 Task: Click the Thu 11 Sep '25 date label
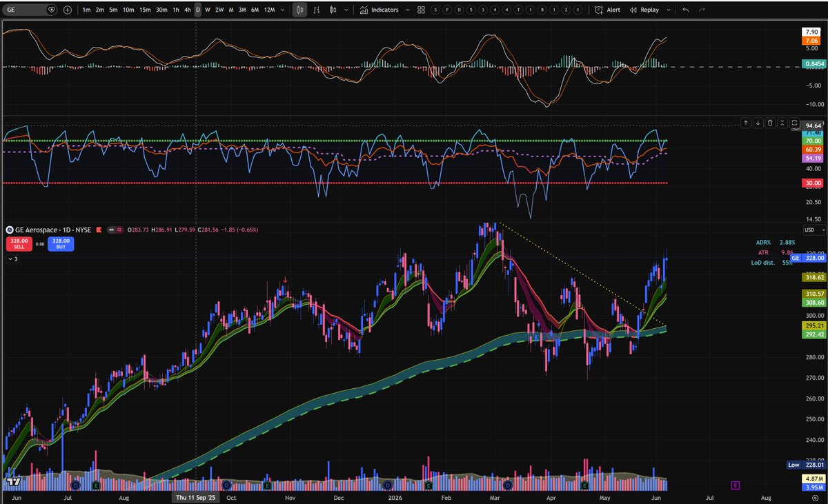pyautogui.click(x=195, y=497)
